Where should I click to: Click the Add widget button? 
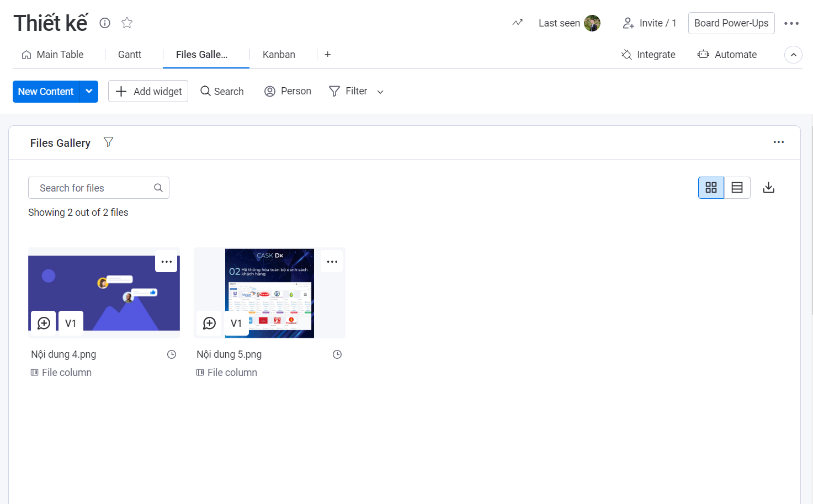[x=148, y=91]
